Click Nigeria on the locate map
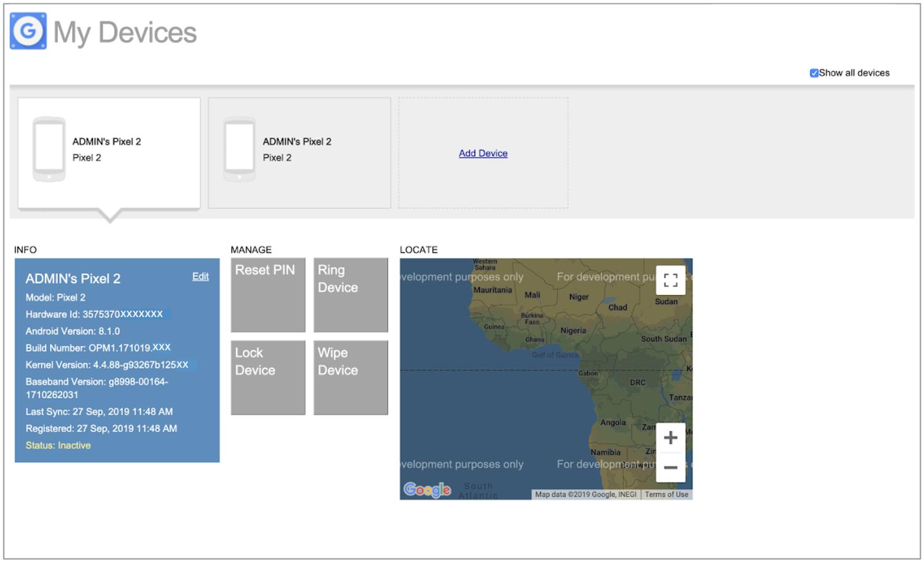The image size is (924, 562). pos(573,331)
